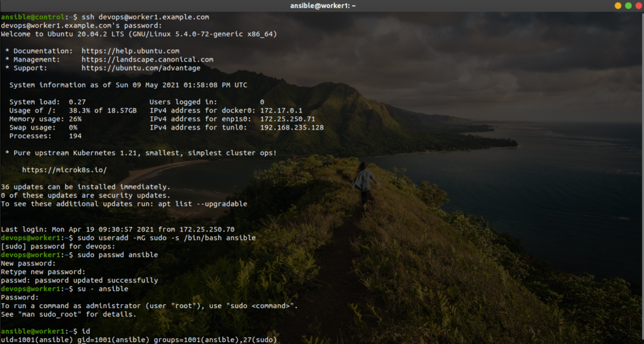The image size is (644, 344).
Task: Click the 'Memory usage: 26%' text
Action: tap(45, 119)
